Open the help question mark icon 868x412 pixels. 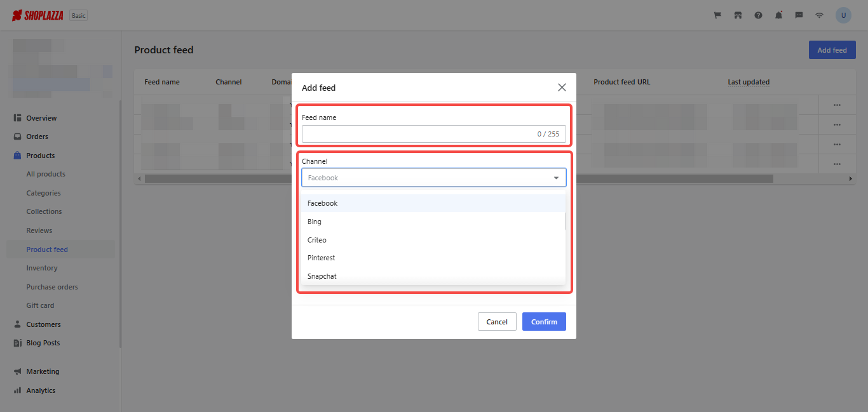[758, 15]
